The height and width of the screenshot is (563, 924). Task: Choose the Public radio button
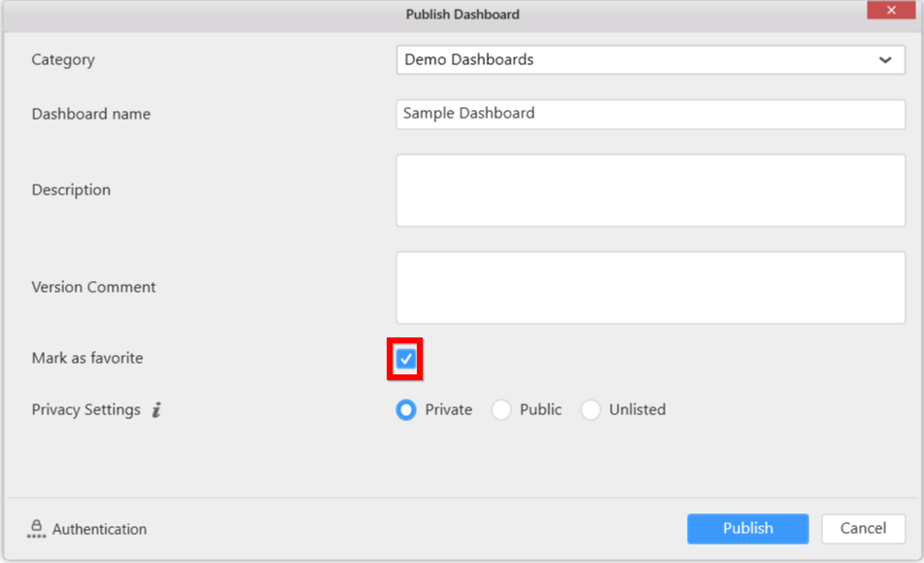501,410
